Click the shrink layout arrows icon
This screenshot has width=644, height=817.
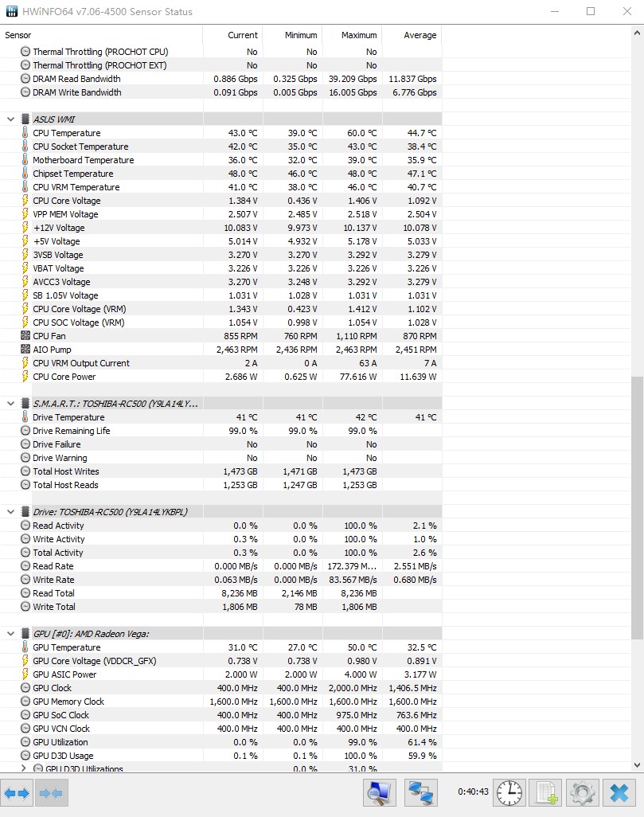(x=51, y=793)
